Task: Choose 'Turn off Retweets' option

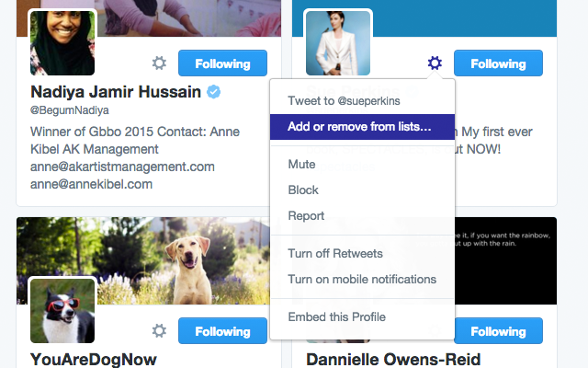Action: coord(362,254)
